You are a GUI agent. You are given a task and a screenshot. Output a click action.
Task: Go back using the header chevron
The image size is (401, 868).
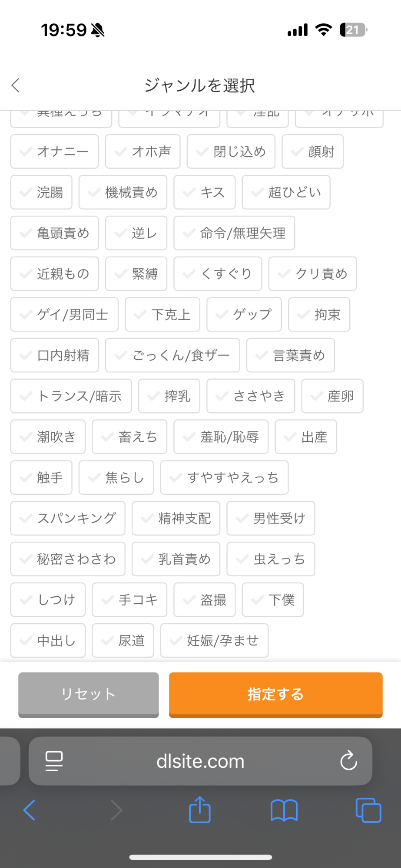[16, 85]
